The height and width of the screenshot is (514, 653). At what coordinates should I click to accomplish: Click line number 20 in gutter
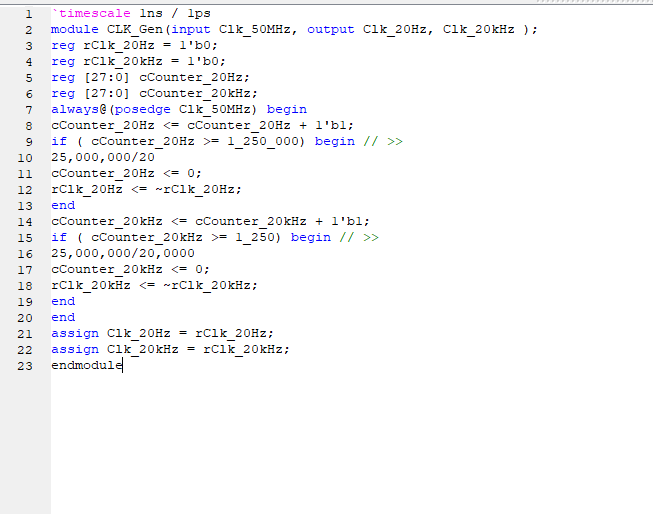25,318
